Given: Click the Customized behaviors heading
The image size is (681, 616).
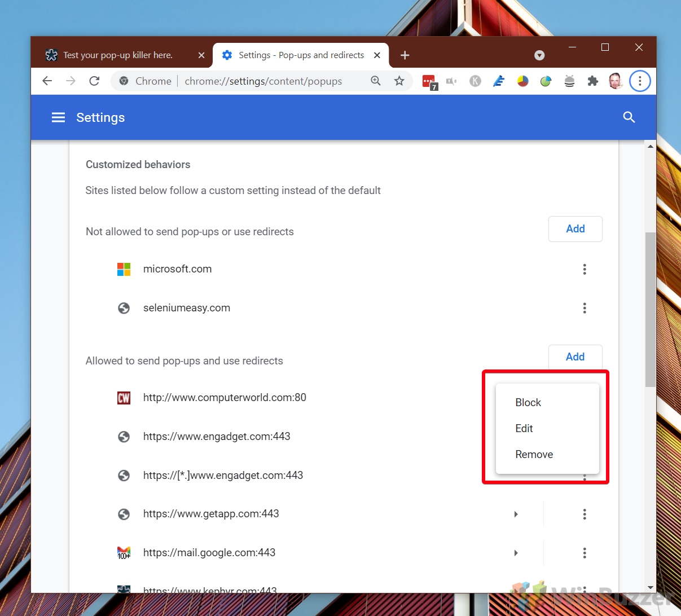Looking at the screenshot, I should pos(138,165).
